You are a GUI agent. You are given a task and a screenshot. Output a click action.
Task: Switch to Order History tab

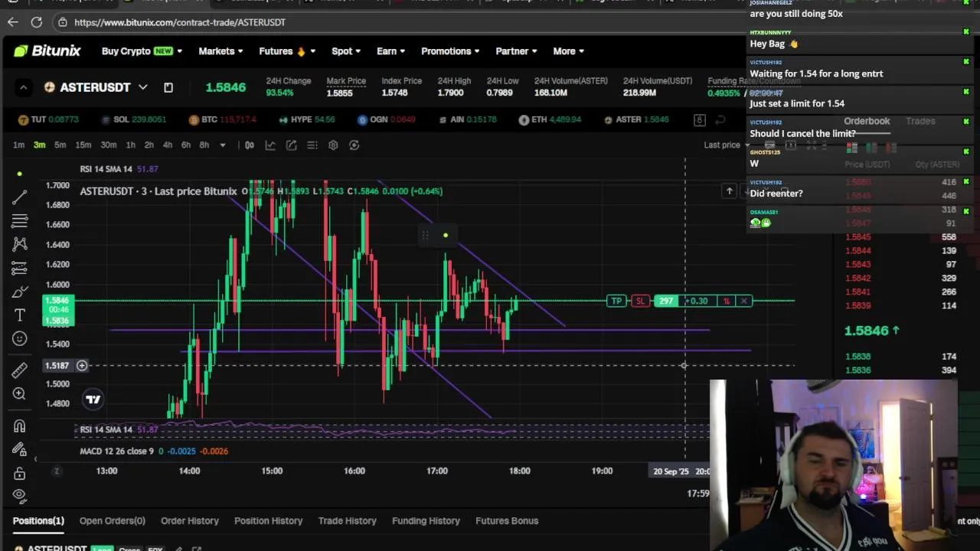click(x=190, y=520)
